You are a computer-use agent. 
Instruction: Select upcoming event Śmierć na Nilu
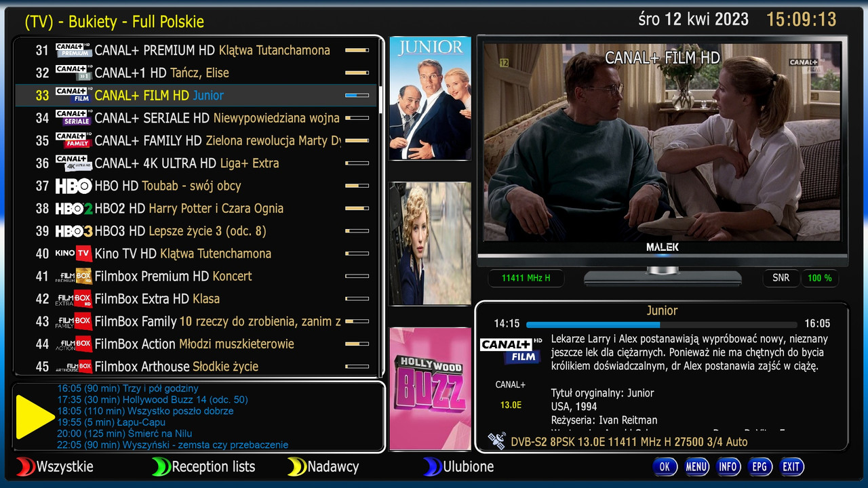(125, 433)
